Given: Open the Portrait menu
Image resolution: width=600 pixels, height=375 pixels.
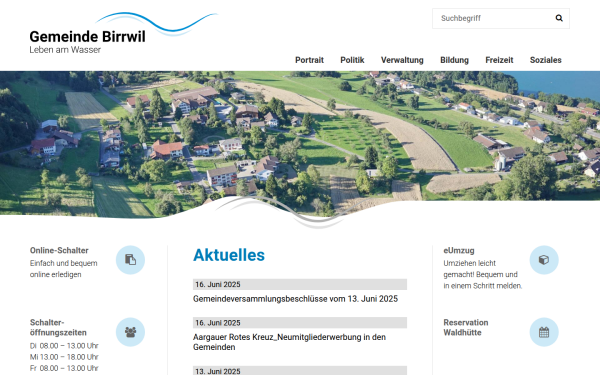Looking at the screenshot, I should click(x=309, y=60).
